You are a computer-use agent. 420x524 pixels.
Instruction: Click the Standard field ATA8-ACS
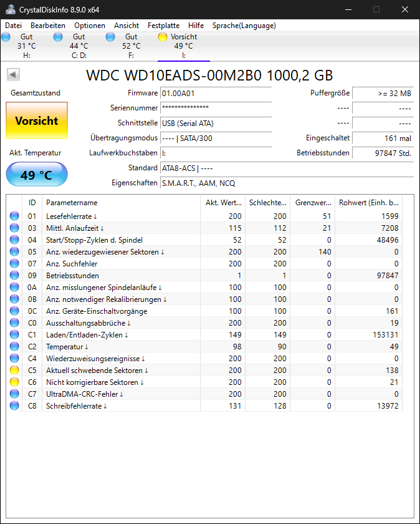(287, 168)
